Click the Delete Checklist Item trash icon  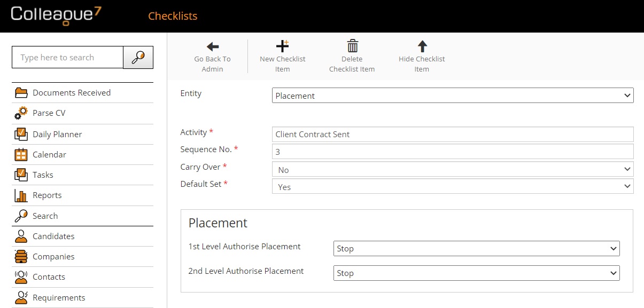click(352, 46)
